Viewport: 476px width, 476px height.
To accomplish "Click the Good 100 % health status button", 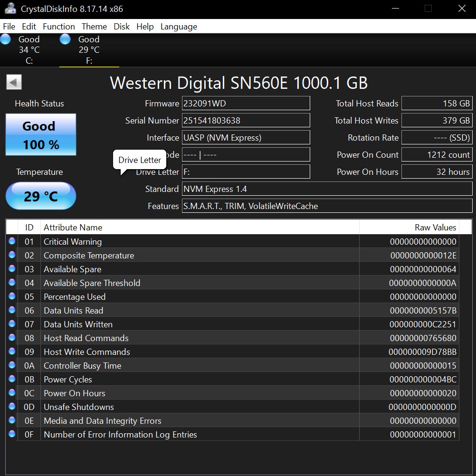I will (x=41, y=134).
